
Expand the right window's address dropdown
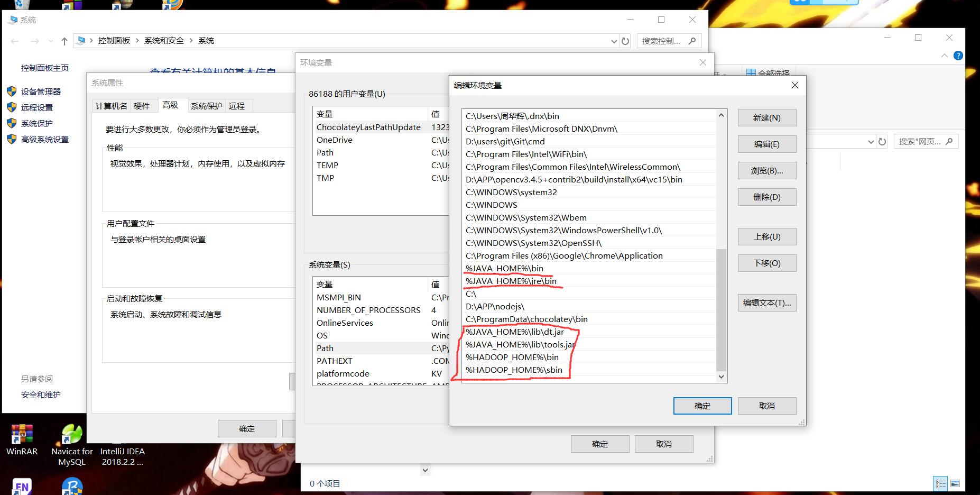click(871, 142)
